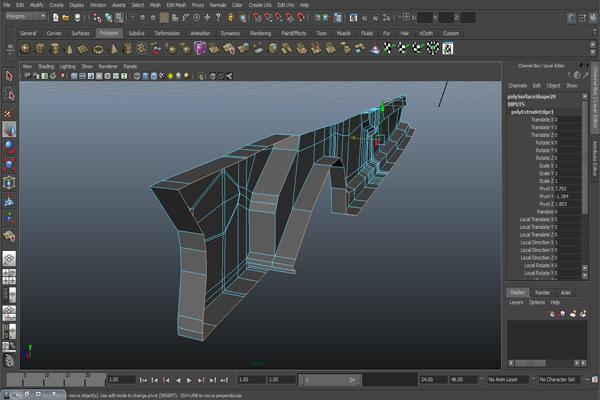Select the arrow Select tool in toolbox
The image size is (600, 400).
click(x=9, y=76)
